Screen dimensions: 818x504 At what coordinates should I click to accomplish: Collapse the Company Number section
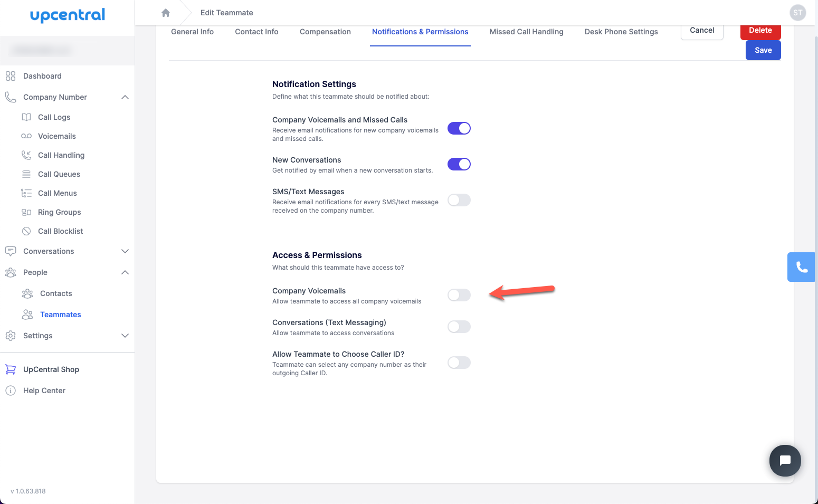(125, 97)
